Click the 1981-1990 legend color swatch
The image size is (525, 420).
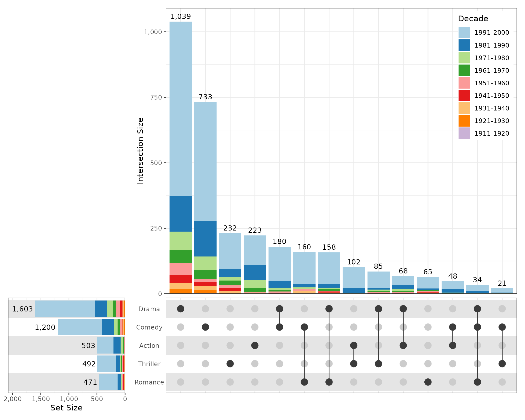click(464, 45)
